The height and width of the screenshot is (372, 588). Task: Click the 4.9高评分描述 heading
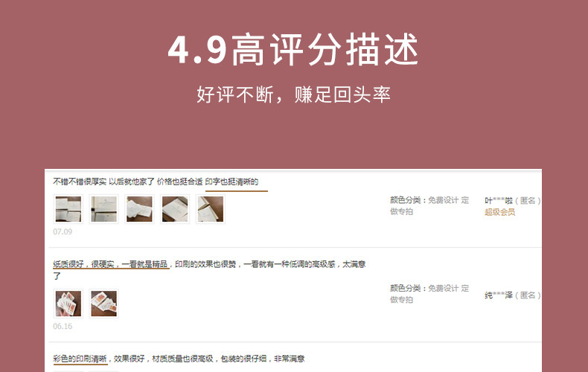coord(293,50)
